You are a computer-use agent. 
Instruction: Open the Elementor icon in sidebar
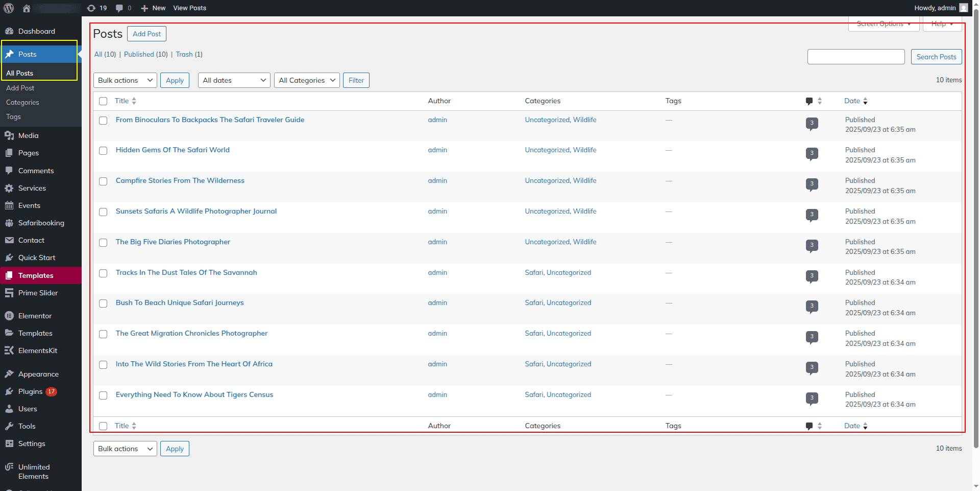tap(9, 316)
